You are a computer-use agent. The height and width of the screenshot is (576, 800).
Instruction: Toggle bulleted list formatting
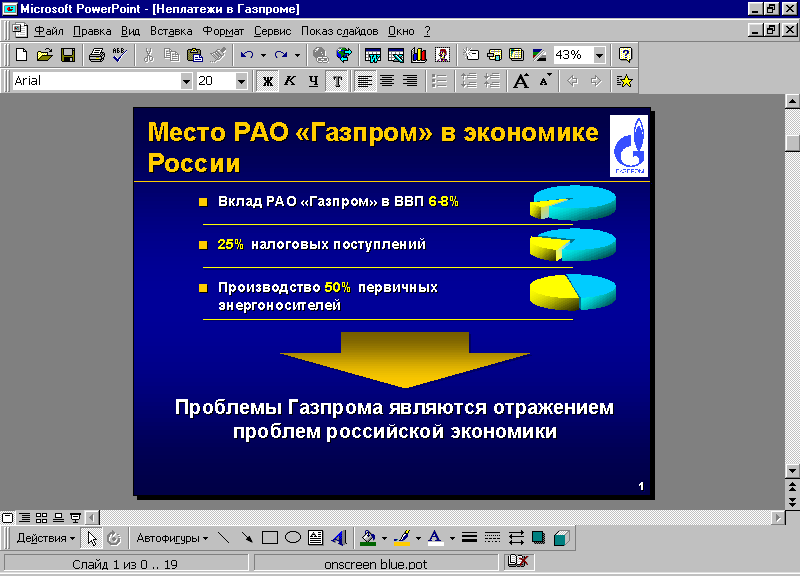pyautogui.click(x=439, y=81)
